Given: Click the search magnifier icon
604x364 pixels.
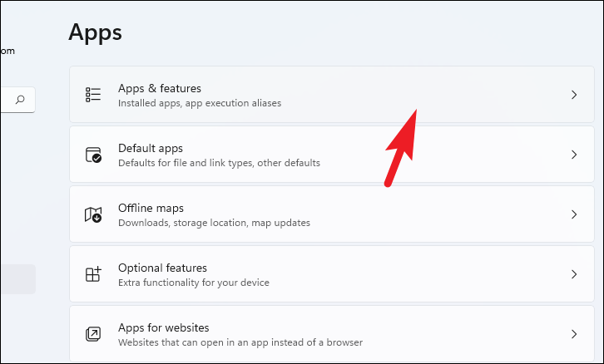Looking at the screenshot, I should tap(20, 100).
